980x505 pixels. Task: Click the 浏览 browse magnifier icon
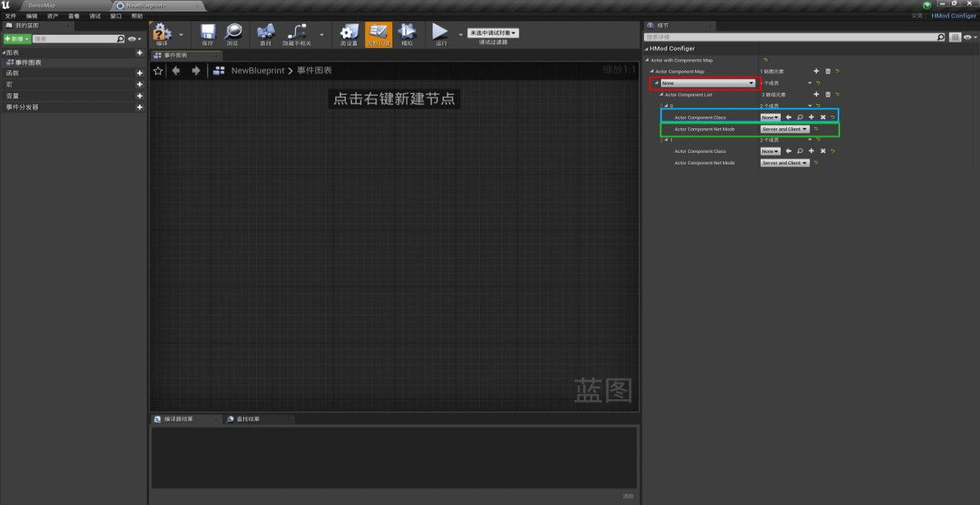click(x=232, y=34)
